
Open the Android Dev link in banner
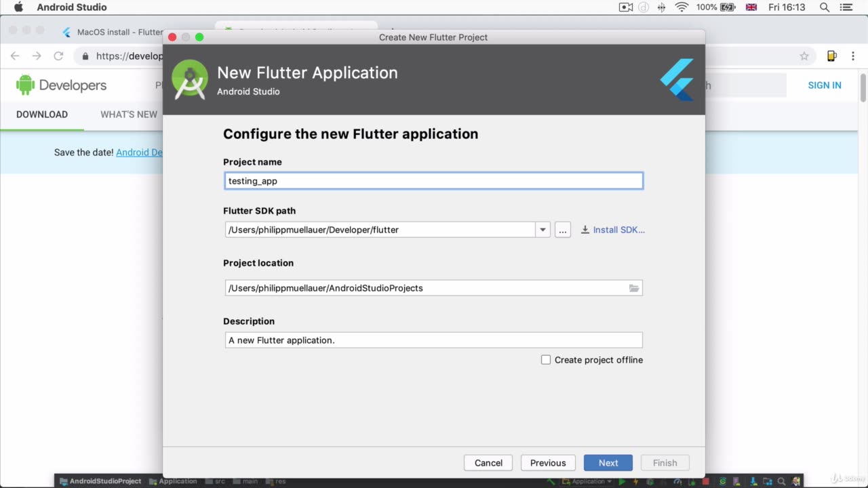139,152
